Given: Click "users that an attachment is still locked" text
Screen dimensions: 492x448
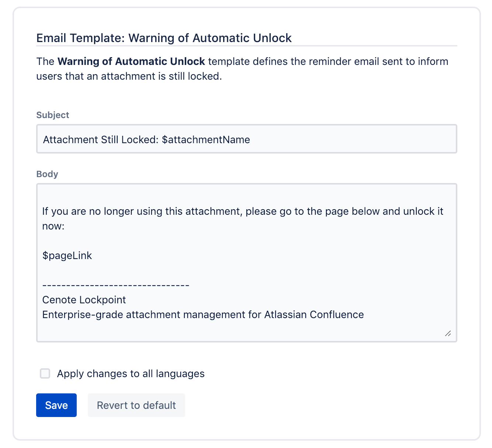Looking at the screenshot, I should tap(129, 76).
